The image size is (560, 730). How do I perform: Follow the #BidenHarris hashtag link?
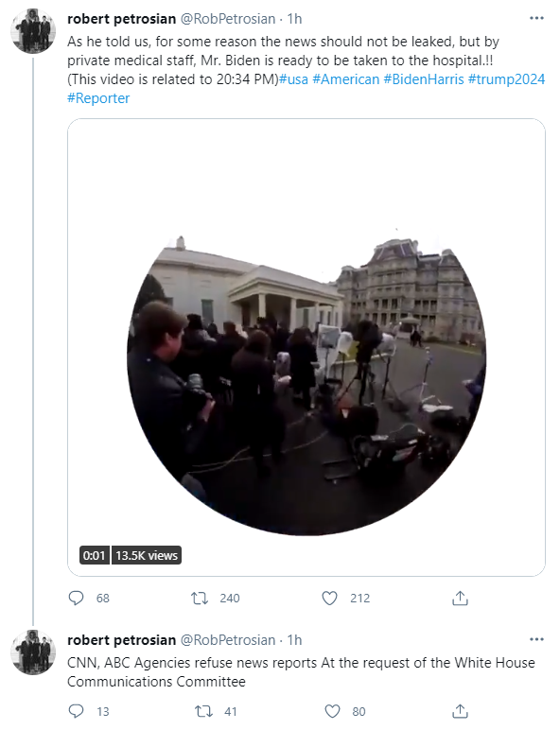[x=424, y=79]
